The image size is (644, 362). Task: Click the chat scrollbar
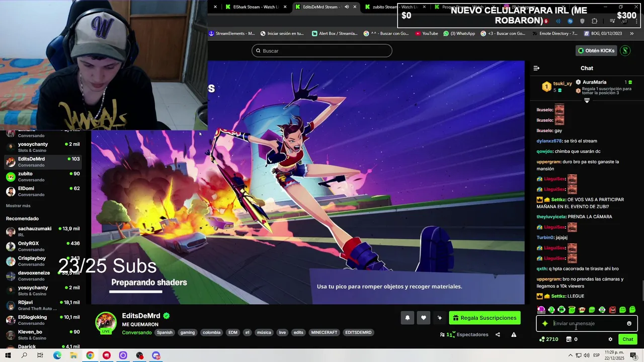pos(642,290)
